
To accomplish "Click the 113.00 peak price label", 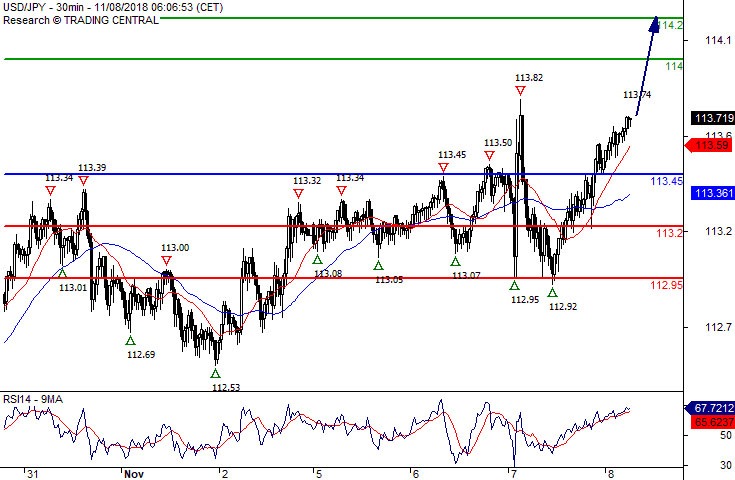I will [175, 248].
